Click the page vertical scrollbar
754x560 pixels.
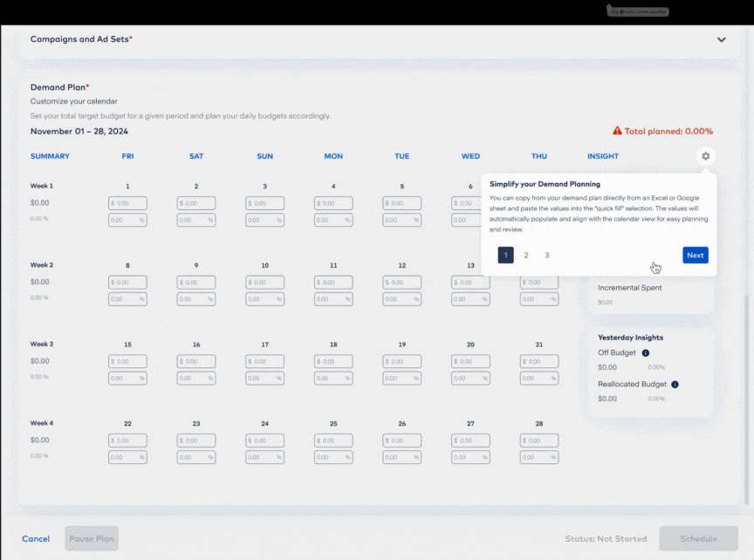point(746,399)
